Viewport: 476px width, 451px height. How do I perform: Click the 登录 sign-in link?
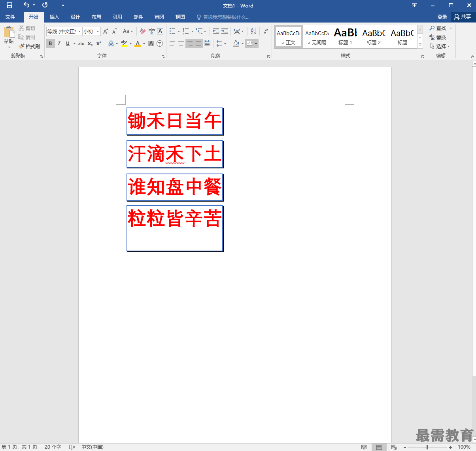click(x=442, y=17)
